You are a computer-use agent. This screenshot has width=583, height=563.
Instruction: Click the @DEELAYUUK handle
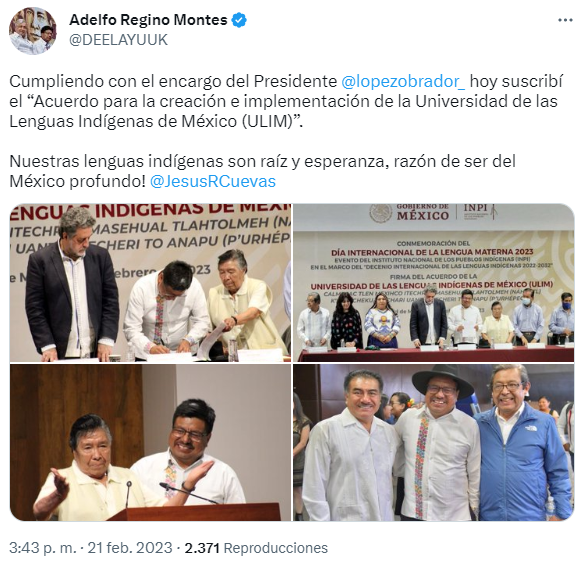118,39
